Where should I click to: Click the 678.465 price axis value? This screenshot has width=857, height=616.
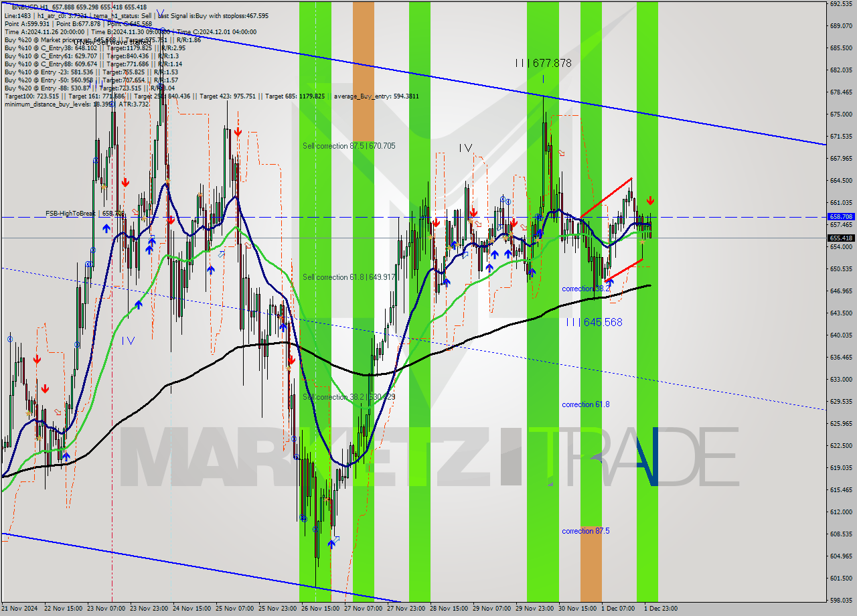(x=841, y=92)
